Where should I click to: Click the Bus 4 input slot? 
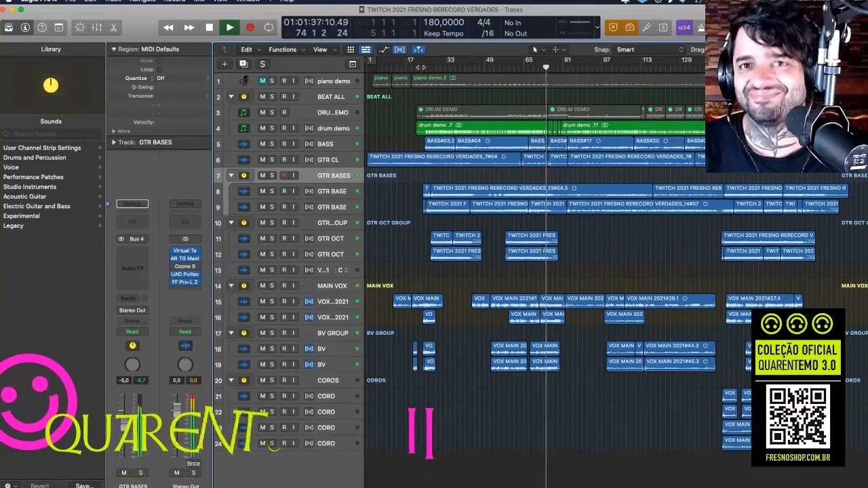click(x=136, y=239)
